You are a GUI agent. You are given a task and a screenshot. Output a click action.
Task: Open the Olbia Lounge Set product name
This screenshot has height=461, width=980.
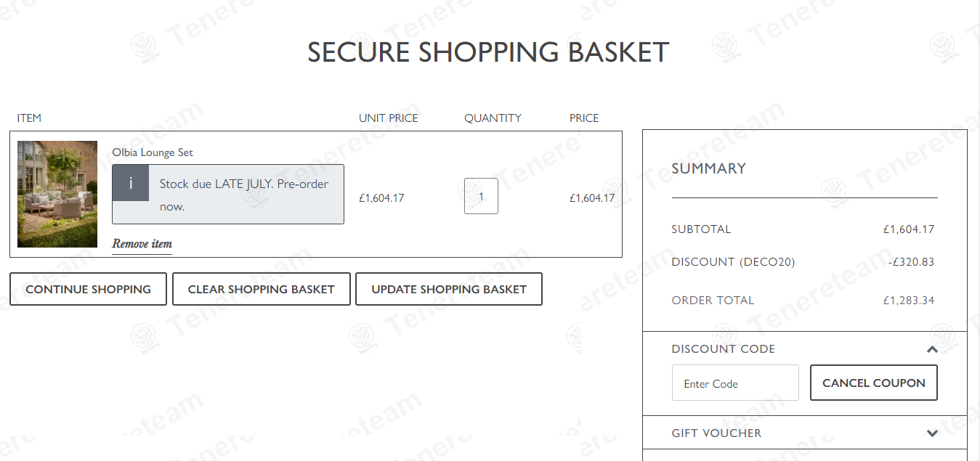point(153,152)
